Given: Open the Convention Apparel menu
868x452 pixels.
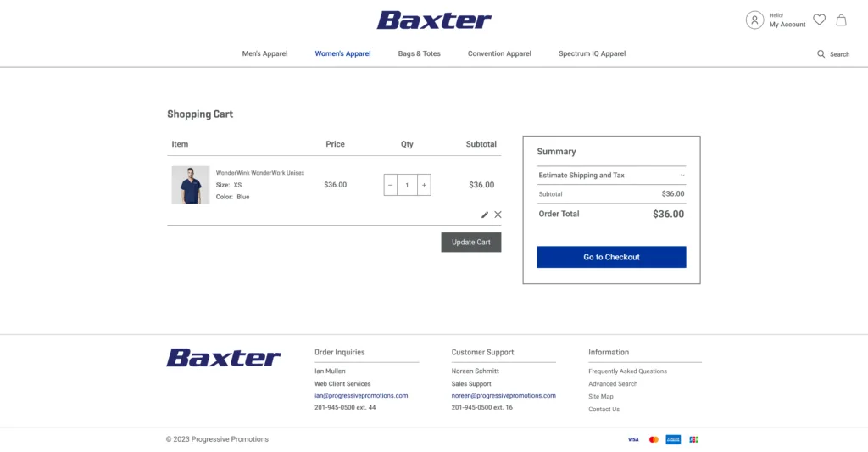Looking at the screenshot, I should (499, 53).
